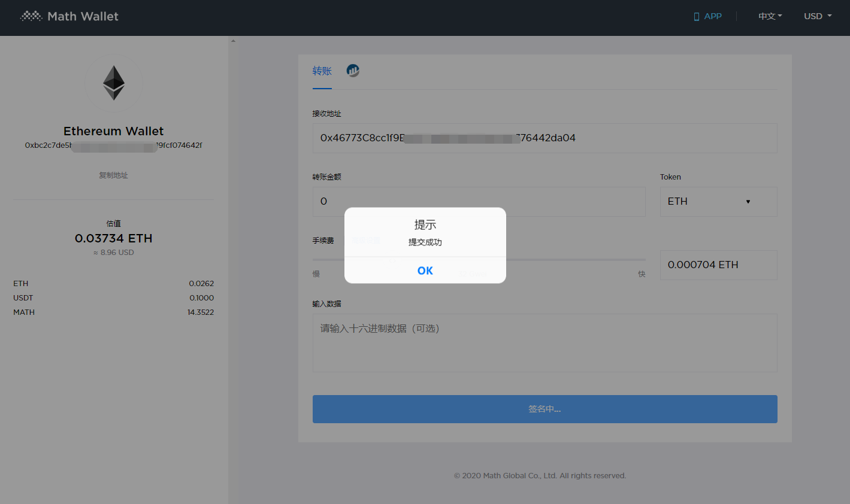Open the APP download link
Screen dimensions: 850x504
tap(707, 16)
